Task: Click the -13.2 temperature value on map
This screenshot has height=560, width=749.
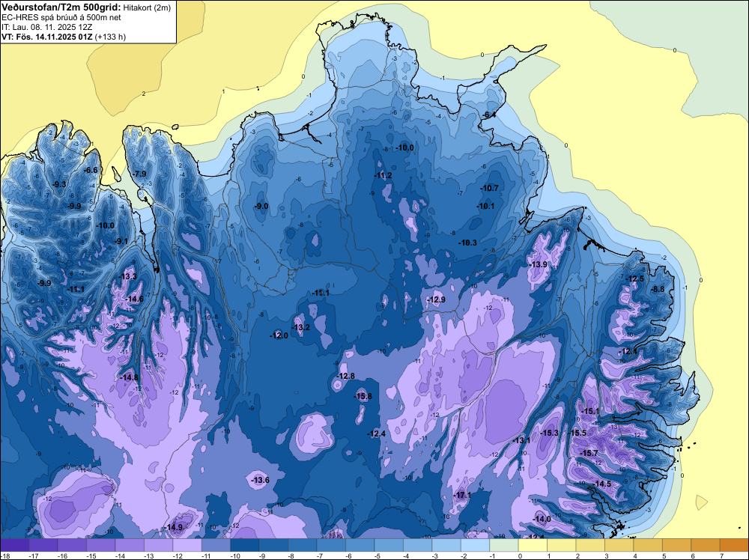Action: pos(301,327)
